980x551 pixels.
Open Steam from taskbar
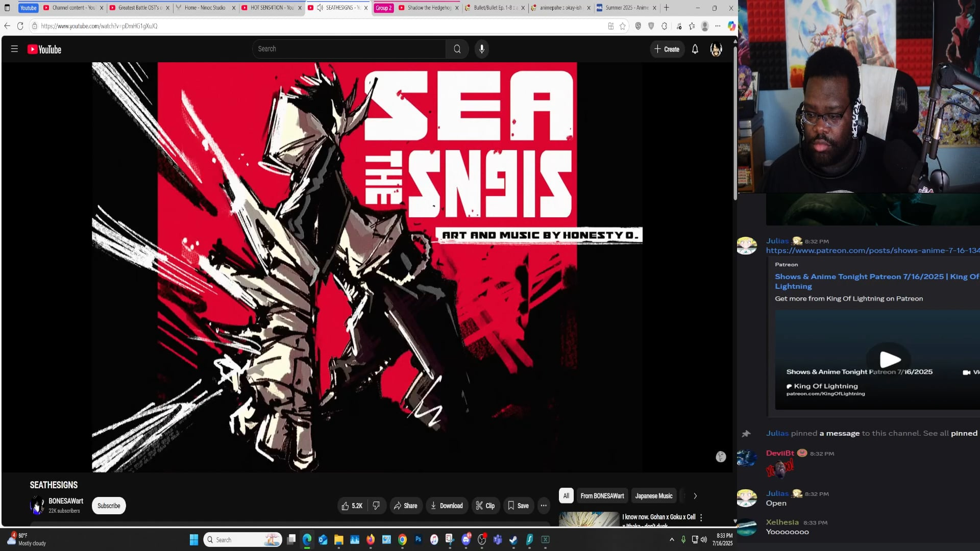pyautogui.click(x=513, y=540)
